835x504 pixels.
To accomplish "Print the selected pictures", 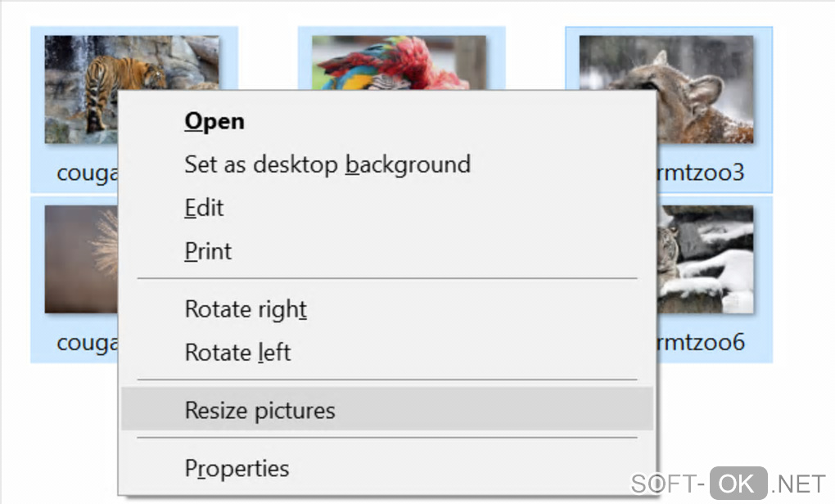I will pos(208,251).
